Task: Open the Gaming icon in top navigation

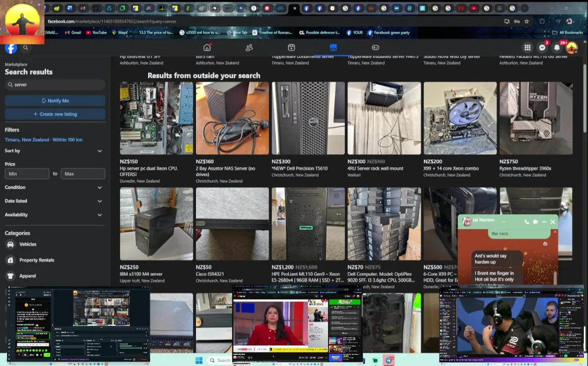Action: [376, 47]
